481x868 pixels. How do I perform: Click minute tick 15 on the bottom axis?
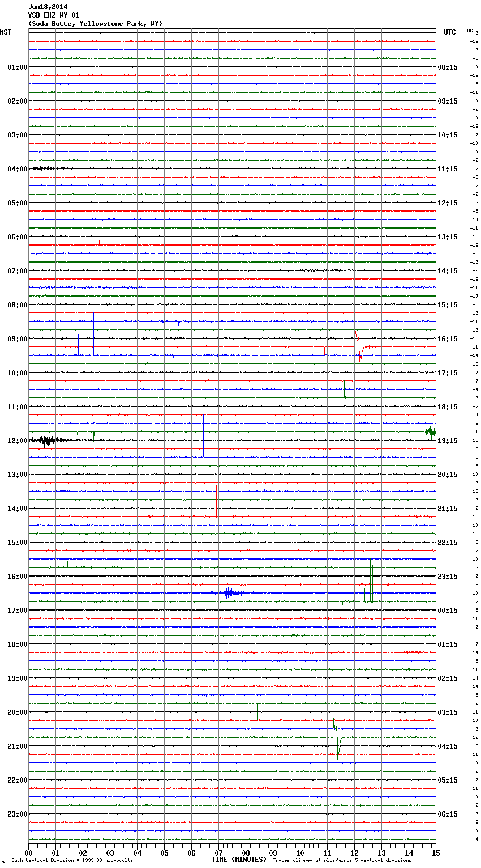436,853
